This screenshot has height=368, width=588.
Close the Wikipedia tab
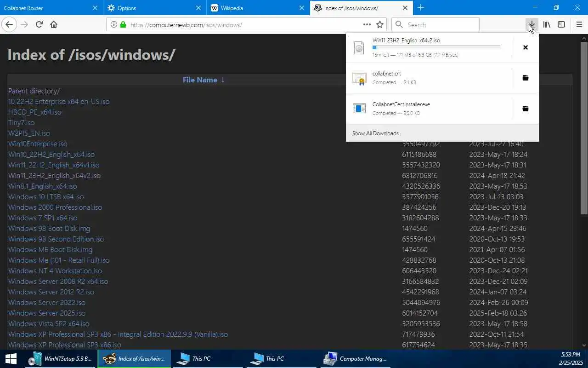(302, 8)
